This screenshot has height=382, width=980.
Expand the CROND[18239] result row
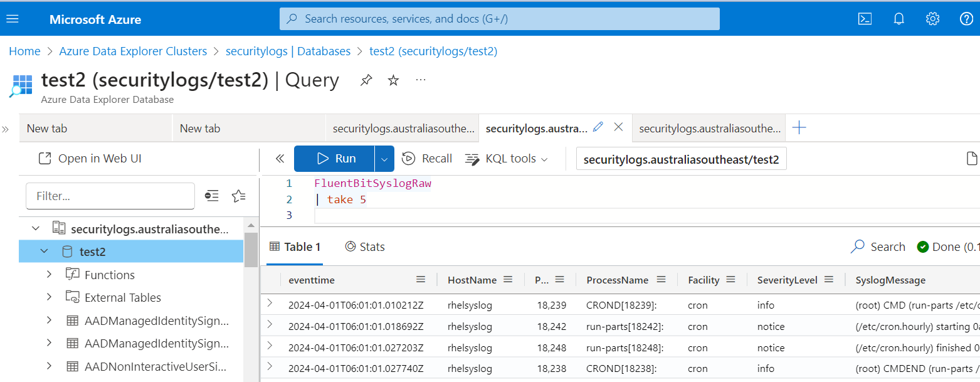(x=270, y=304)
